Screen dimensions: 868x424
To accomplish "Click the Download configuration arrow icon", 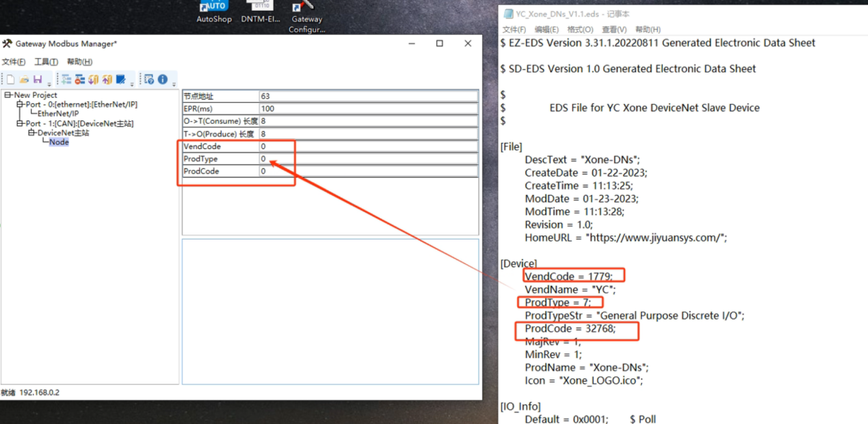I will coord(94,80).
